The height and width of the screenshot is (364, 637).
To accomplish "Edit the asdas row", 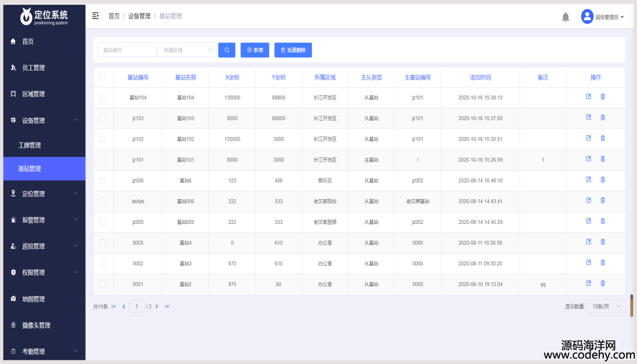I will (588, 200).
